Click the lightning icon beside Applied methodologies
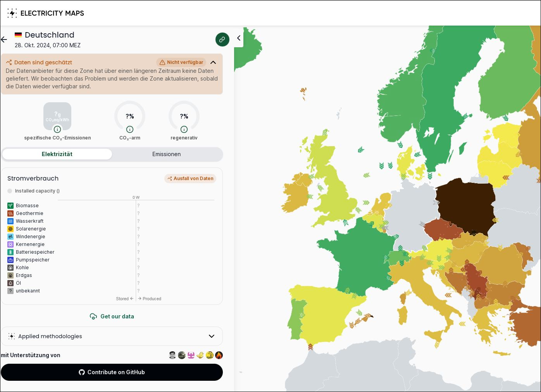The image size is (541, 392). click(12, 336)
